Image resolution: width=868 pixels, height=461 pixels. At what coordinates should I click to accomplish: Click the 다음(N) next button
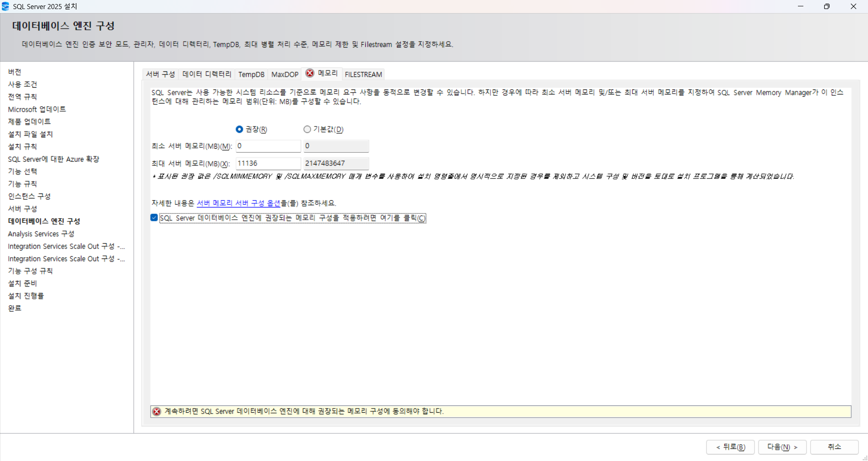point(782,447)
